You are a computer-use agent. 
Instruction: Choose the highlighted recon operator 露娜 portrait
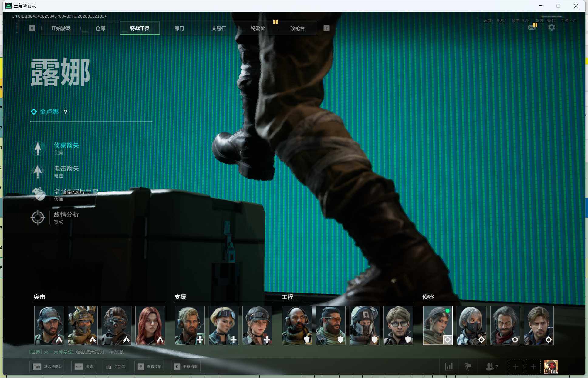click(438, 325)
